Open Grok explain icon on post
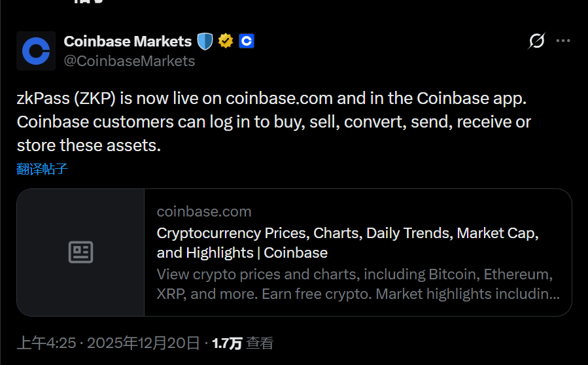The width and height of the screenshot is (588, 365). coord(536,41)
